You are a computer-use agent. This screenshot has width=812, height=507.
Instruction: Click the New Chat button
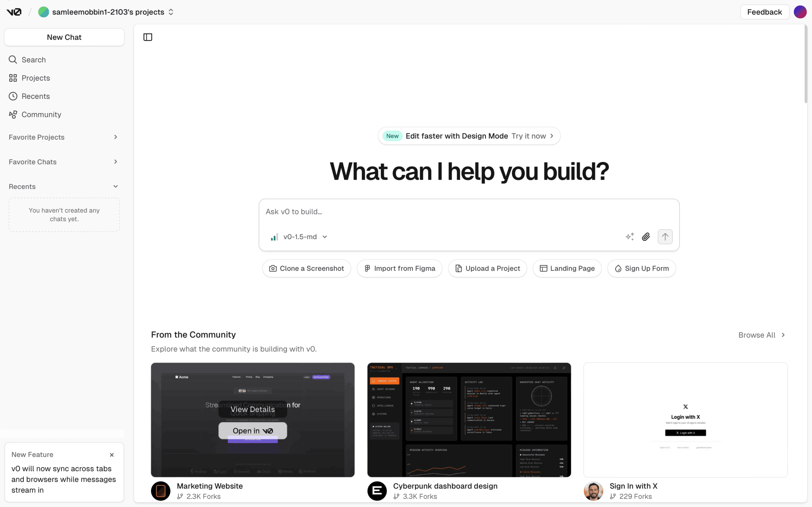(64, 37)
